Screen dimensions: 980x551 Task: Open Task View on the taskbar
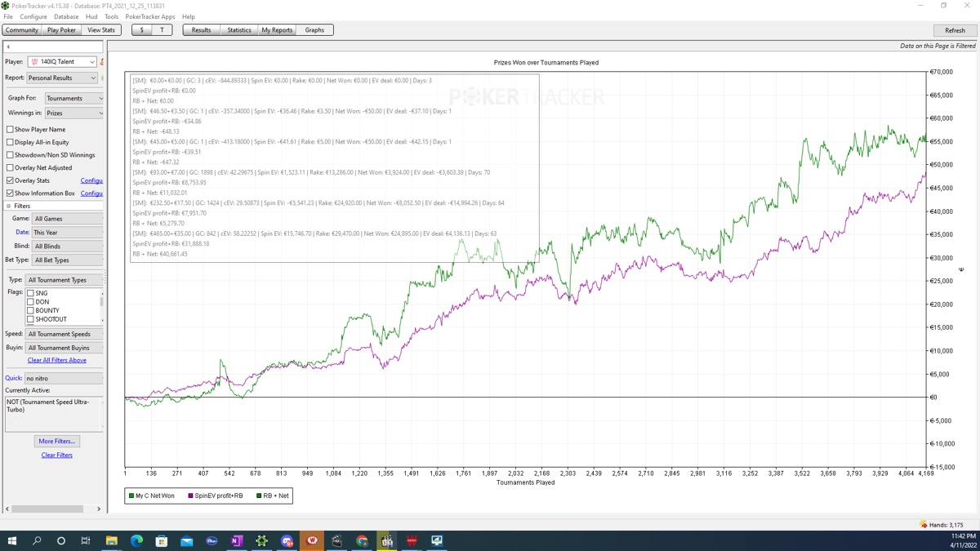86,540
